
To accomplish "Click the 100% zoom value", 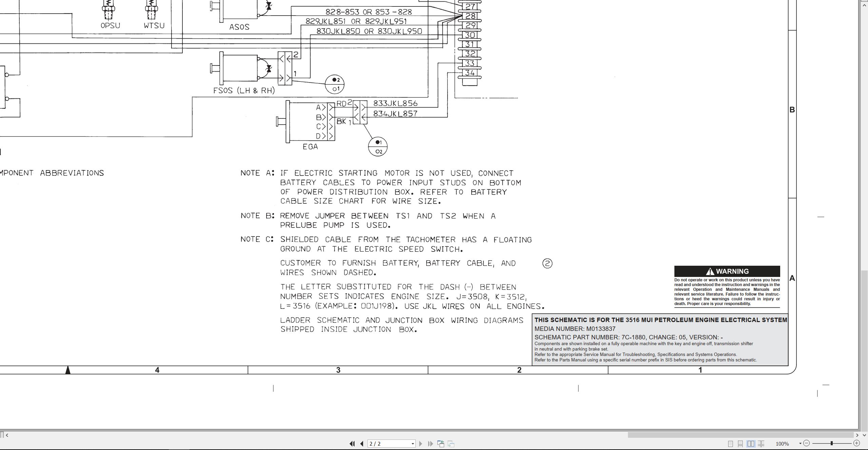I will [782, 444].
